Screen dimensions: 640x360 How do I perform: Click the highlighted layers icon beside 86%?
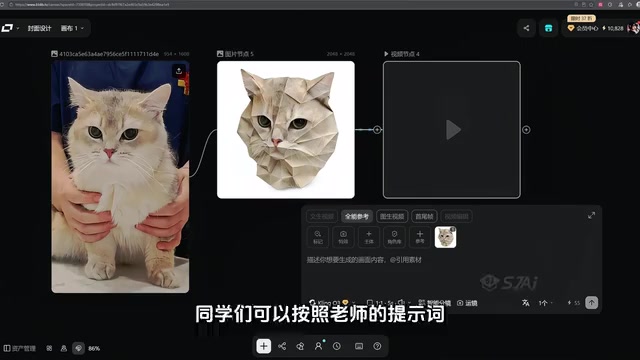[78, 348]
